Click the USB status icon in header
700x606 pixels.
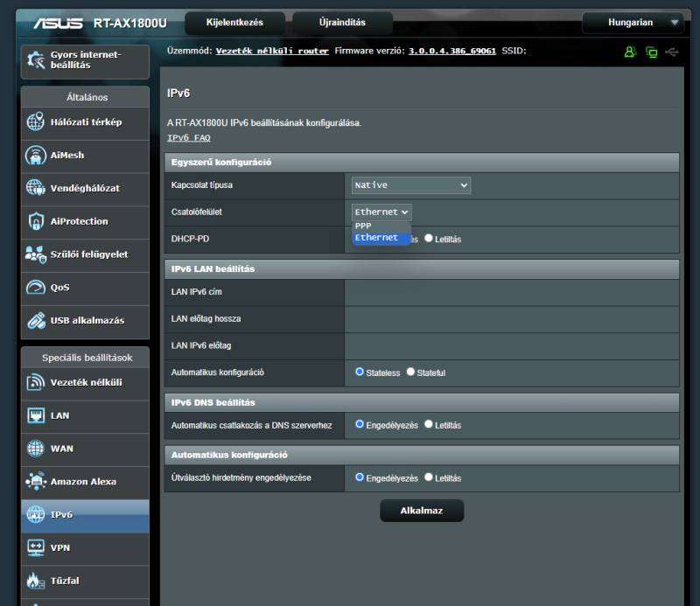672,52
